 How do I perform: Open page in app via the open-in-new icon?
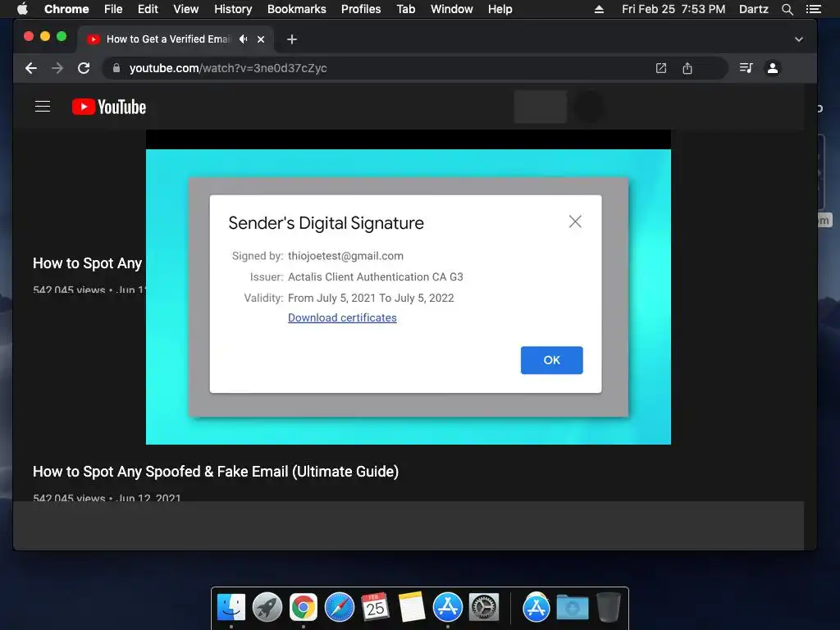click(661, 68)
